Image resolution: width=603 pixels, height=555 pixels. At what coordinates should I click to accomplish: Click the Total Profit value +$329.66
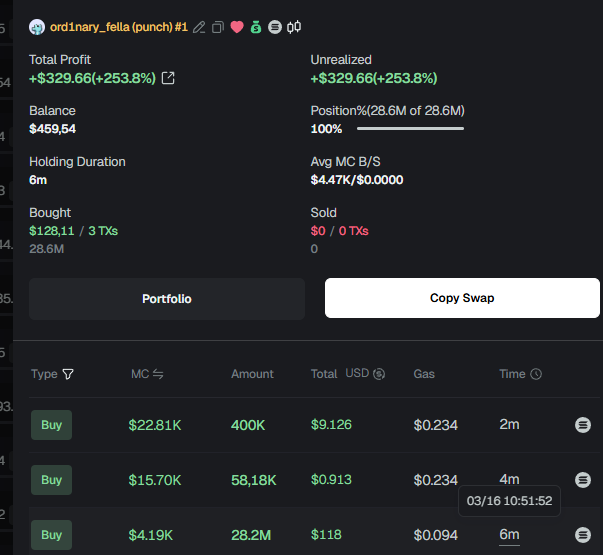[x=92, y=78]
